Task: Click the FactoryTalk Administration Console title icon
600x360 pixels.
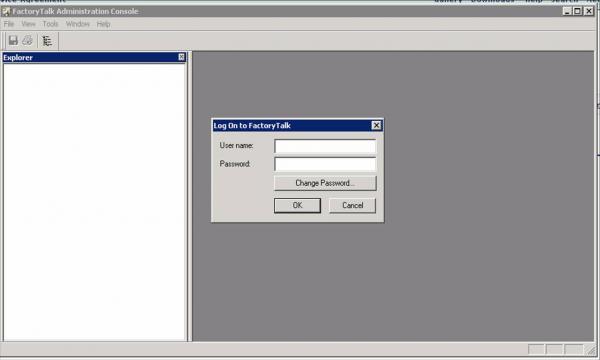Action: pos(6,11)
